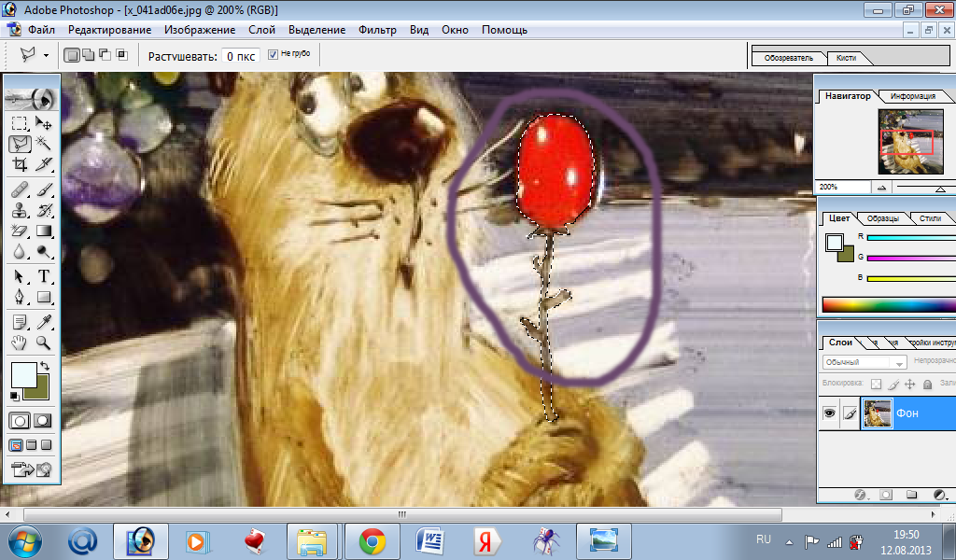Viewport: 956px width, 560px height.
Task: Select the Eyedropper tool
Action: pos(43,322)
